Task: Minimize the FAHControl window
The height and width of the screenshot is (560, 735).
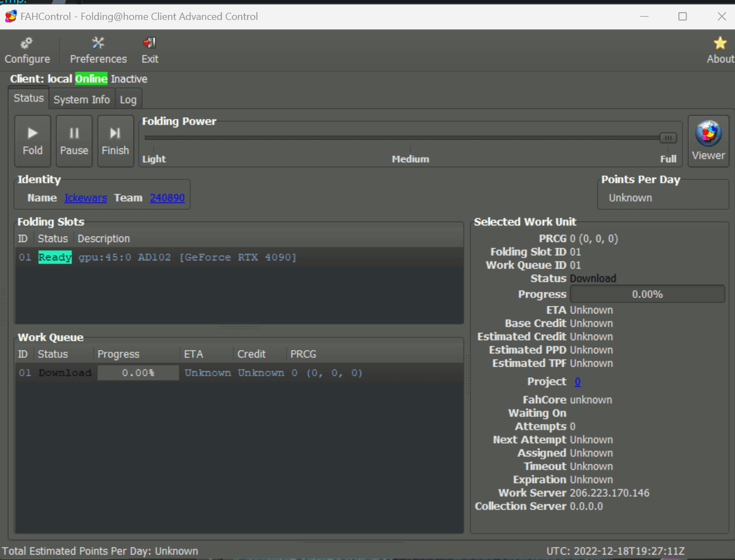Action: [644, 16]
